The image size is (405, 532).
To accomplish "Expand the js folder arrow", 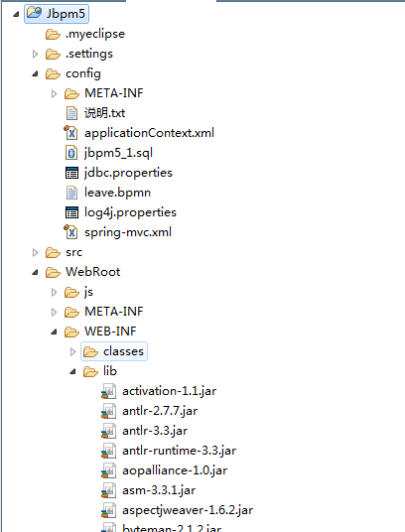I will pos(54,292).
